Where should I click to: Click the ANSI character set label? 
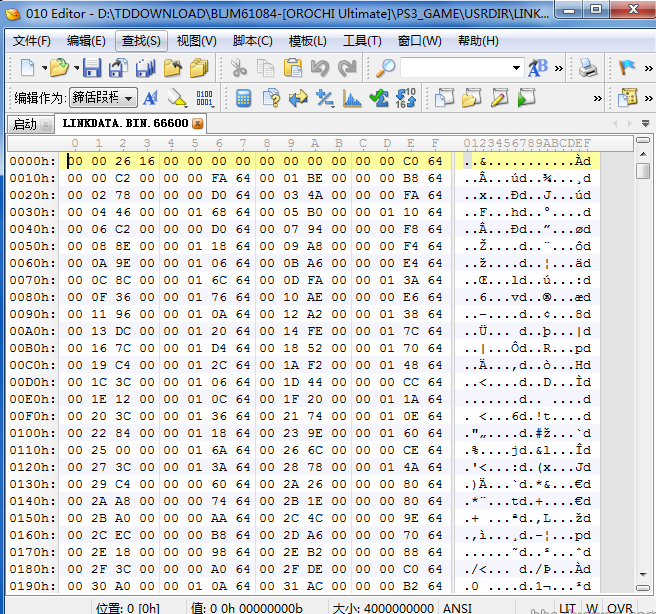tap(457, 607)
